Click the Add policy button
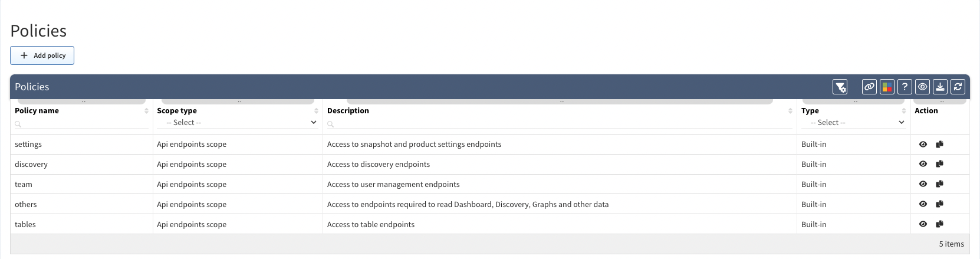Viewport: 980px width, 259px height. [x=42, y=55]
